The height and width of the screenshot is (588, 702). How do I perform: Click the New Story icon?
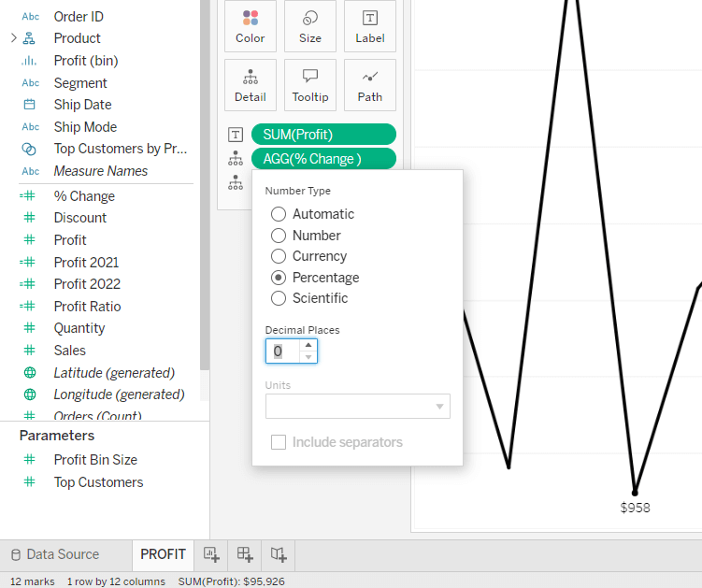click(279, 554)
